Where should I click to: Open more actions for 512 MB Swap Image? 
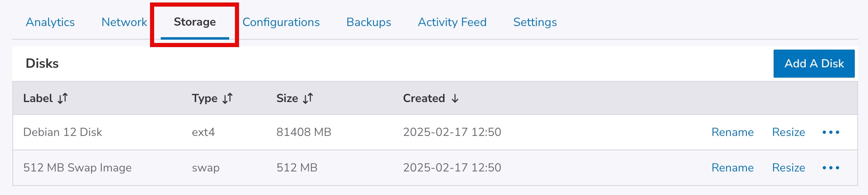[830, 168]
